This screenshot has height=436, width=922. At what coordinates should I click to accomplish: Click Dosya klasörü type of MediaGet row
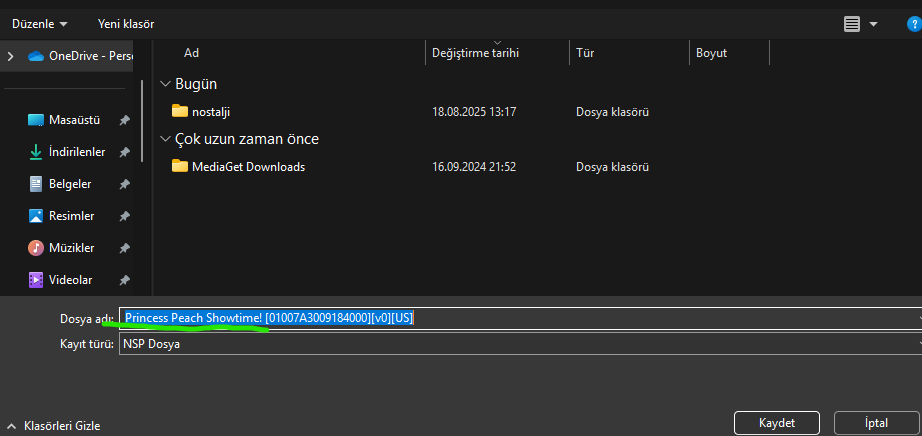[613, 167]
